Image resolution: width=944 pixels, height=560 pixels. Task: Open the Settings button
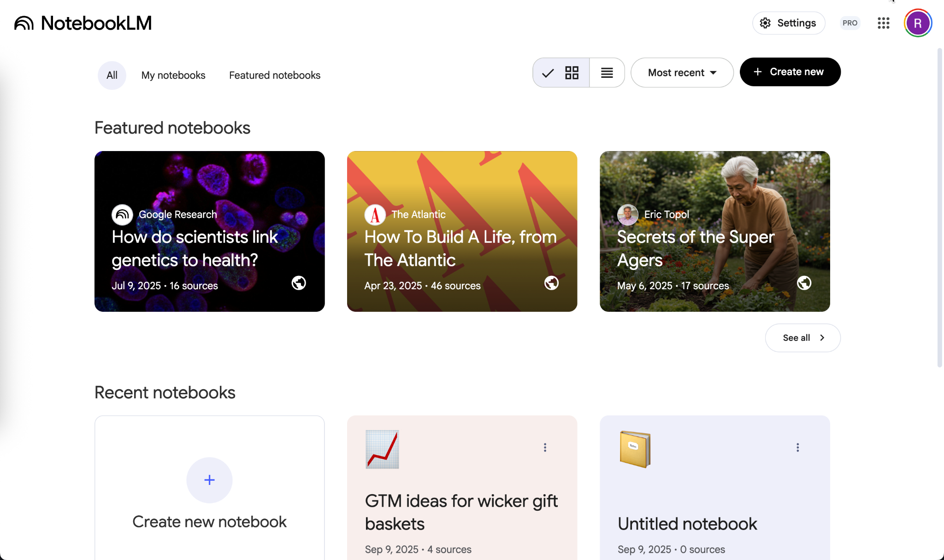[788, 23]
